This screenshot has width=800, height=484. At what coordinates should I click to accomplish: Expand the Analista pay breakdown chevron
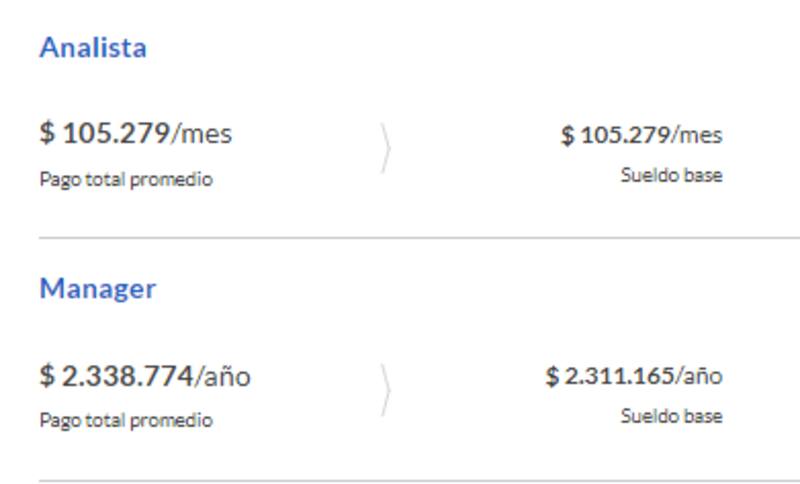coord(385,149)
